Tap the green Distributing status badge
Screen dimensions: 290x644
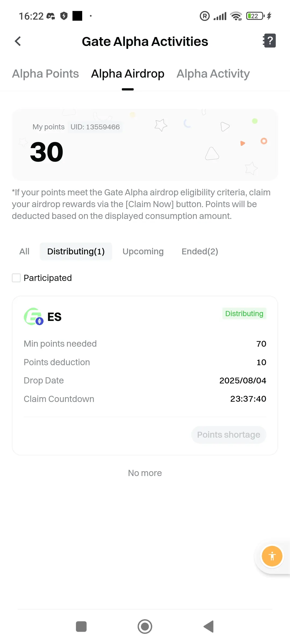click(x=244, y=313)
